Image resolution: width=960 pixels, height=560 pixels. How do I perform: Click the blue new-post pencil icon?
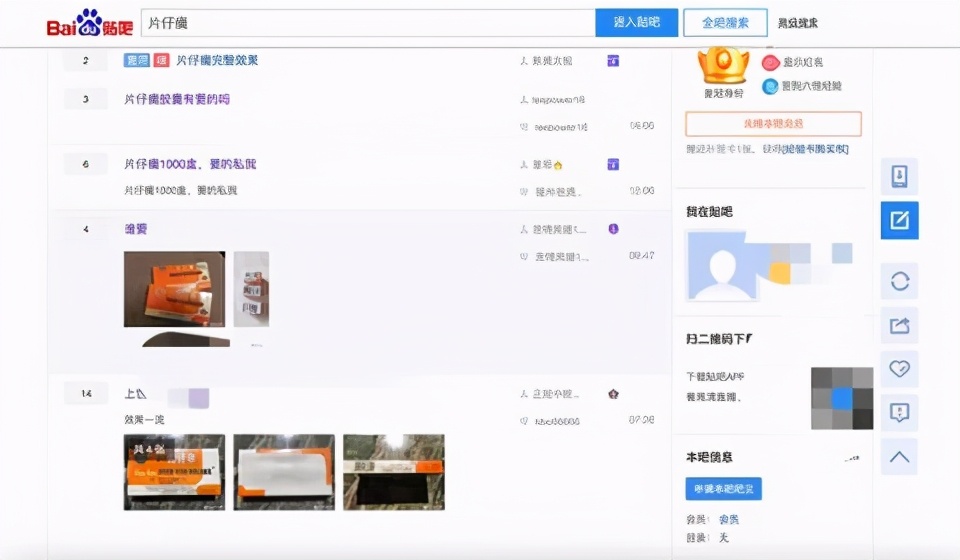(899, 220)
